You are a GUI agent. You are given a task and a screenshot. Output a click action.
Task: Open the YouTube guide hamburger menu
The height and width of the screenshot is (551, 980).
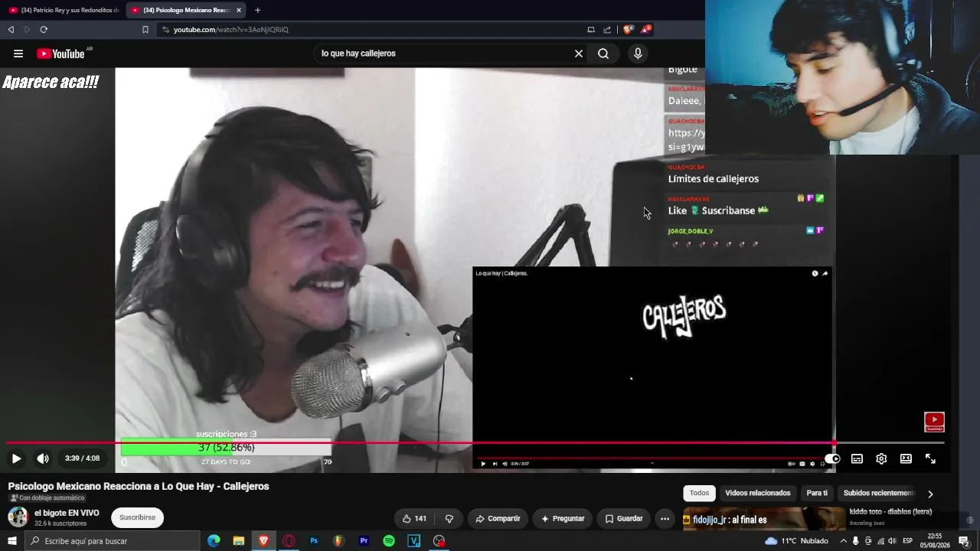point(18,54)
